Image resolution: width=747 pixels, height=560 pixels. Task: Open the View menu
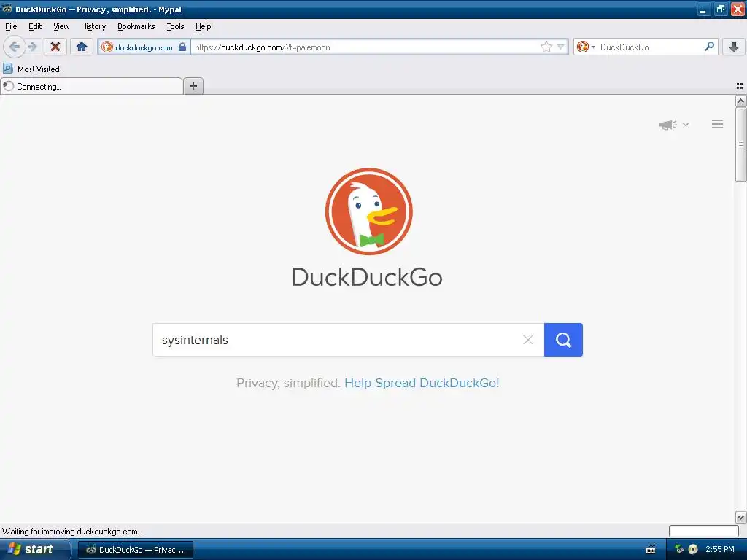[61, 26]
